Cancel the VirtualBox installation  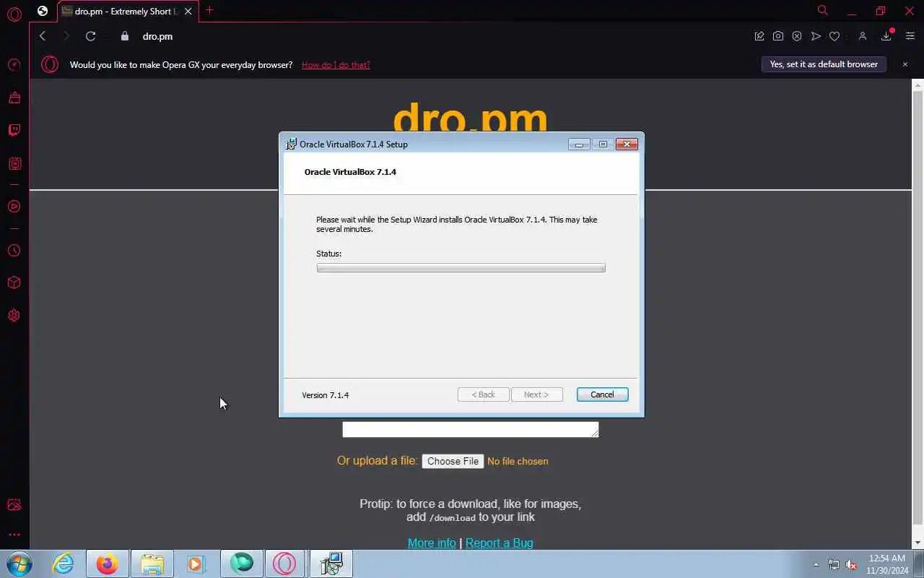point(602,394)
